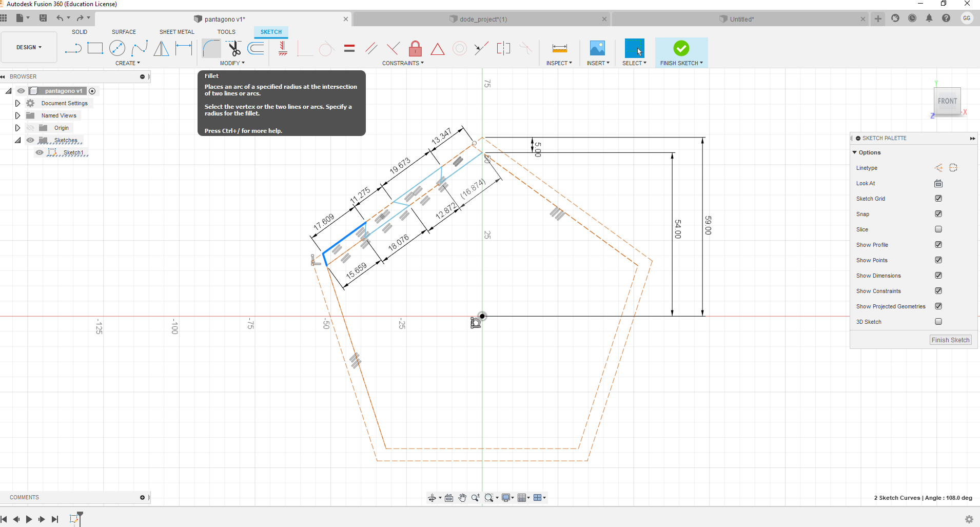Enable the 3D Sketch checkbox
Image resolution: width=980 pixels, height=527 pixels.
(x=938, y=322)
